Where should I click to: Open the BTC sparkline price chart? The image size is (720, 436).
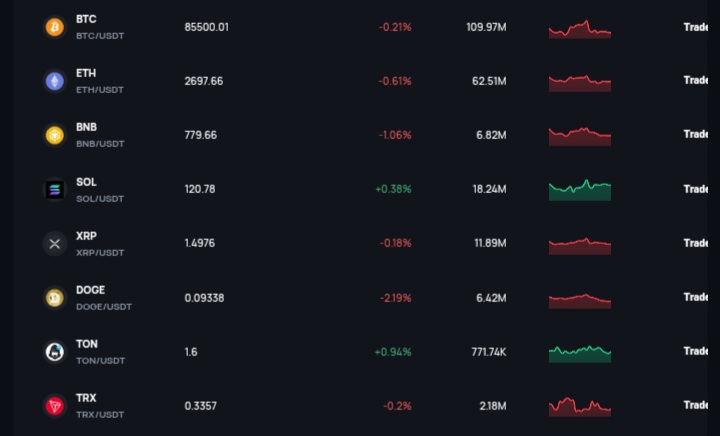point(579,29)
